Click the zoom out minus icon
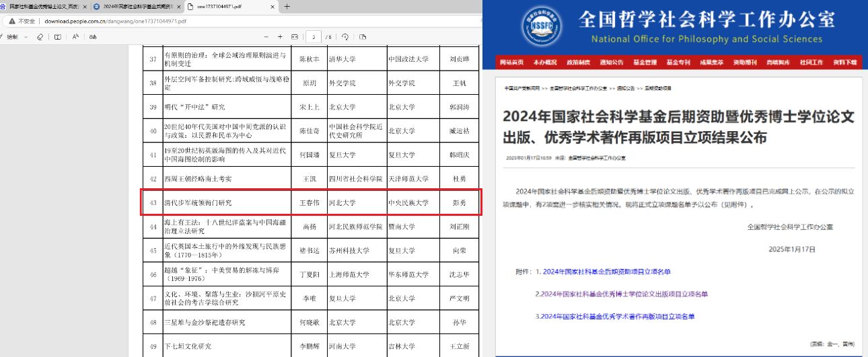The width and height of the screenshot is (868, 357). pyautogui.click(x=265, y=36)
